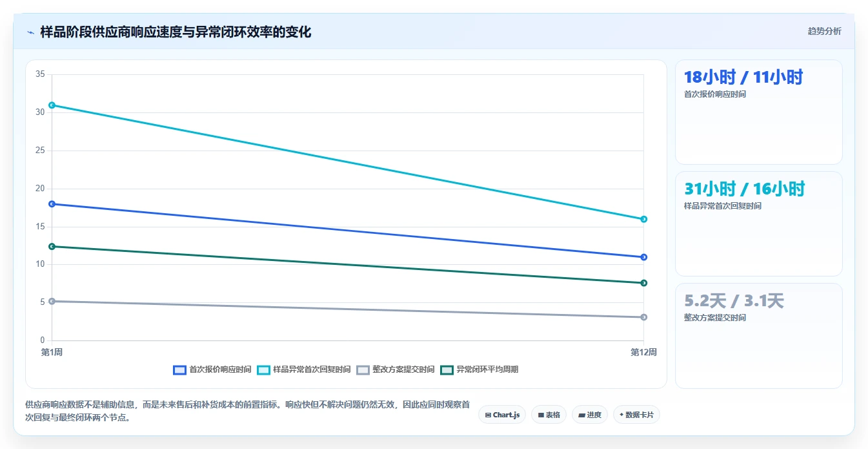The width and height of the screenshot is (868, 449).
Task: Toggle the 整改方案提交时间 legend item
Action: 396,370
